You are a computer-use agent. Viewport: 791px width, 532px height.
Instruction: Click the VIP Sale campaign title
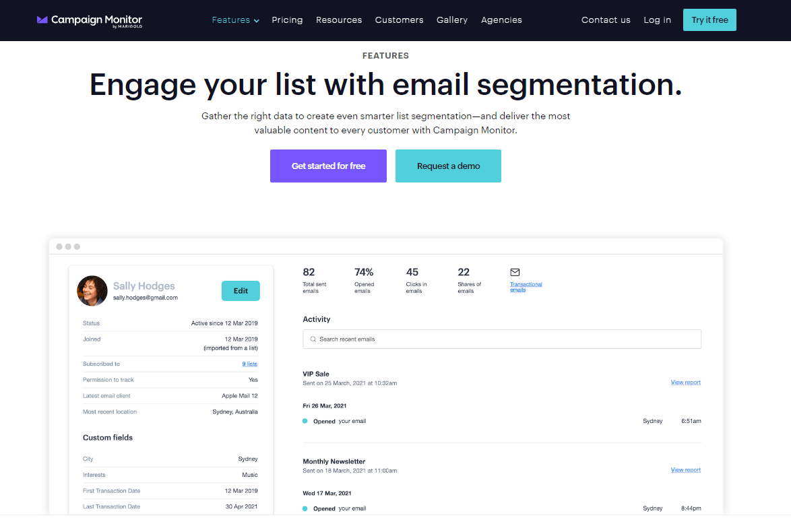click(316, 374)
